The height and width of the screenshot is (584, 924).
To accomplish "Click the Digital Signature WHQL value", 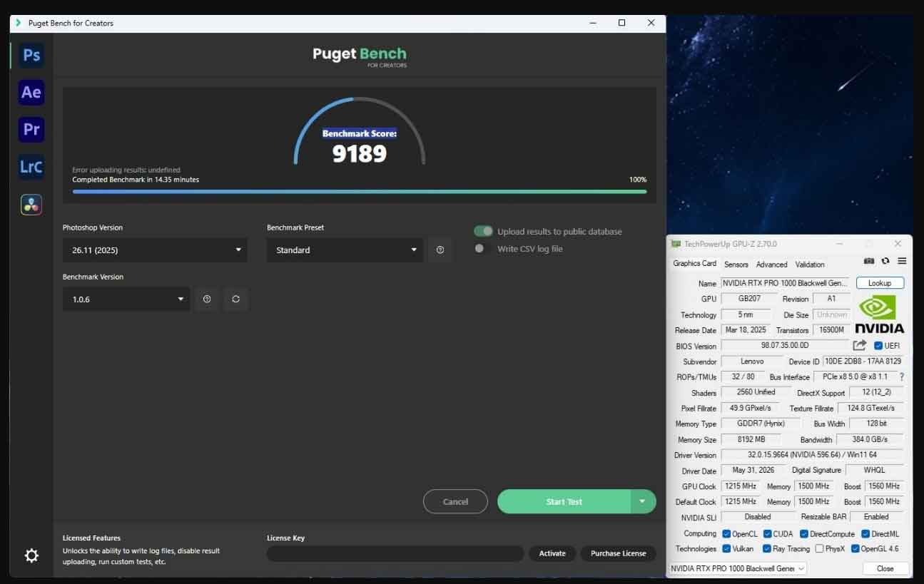I will pyautogui.click(x=875, y=470).
